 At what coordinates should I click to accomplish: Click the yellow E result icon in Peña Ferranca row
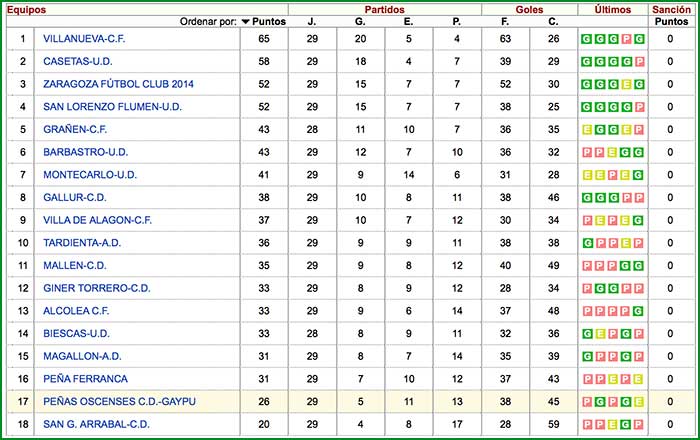tap(612, 379)
